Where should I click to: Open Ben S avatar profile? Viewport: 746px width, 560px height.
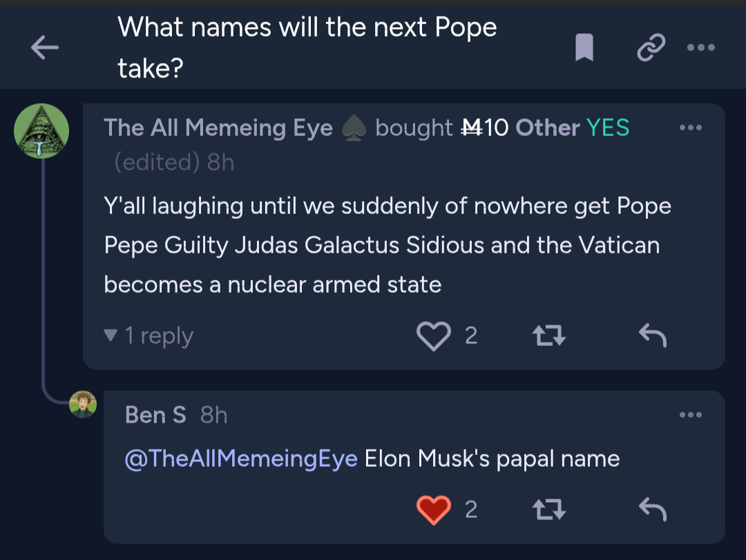click(x=83, y=405)
